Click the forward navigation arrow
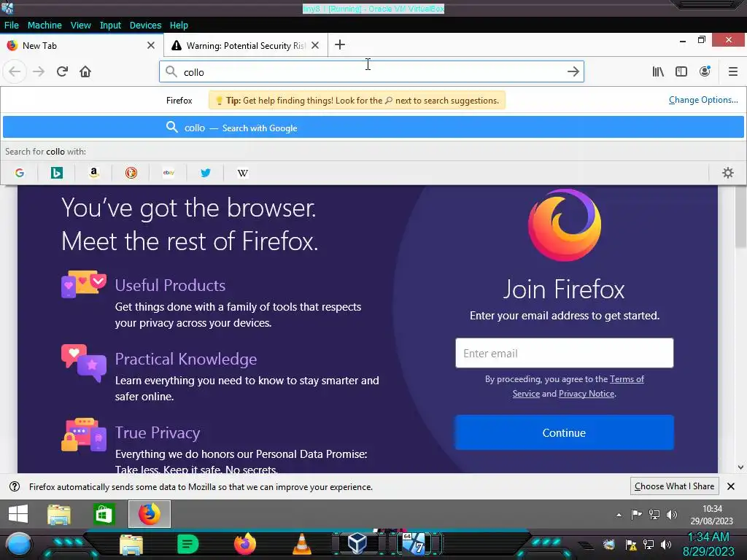The image size is (747, 560). [39, 72]
